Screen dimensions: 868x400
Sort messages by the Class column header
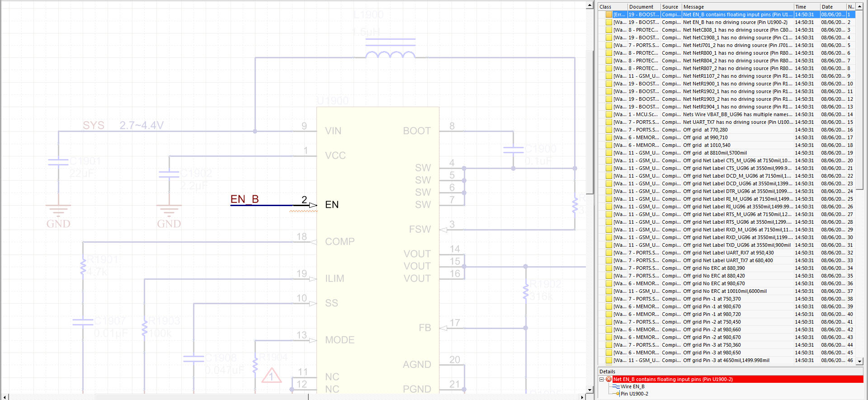coord(613,7)
